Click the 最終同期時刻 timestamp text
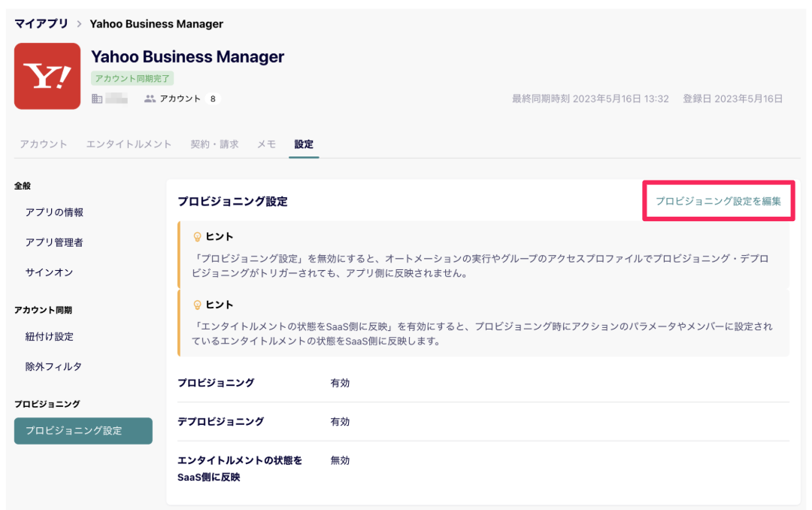 [590, 99]
